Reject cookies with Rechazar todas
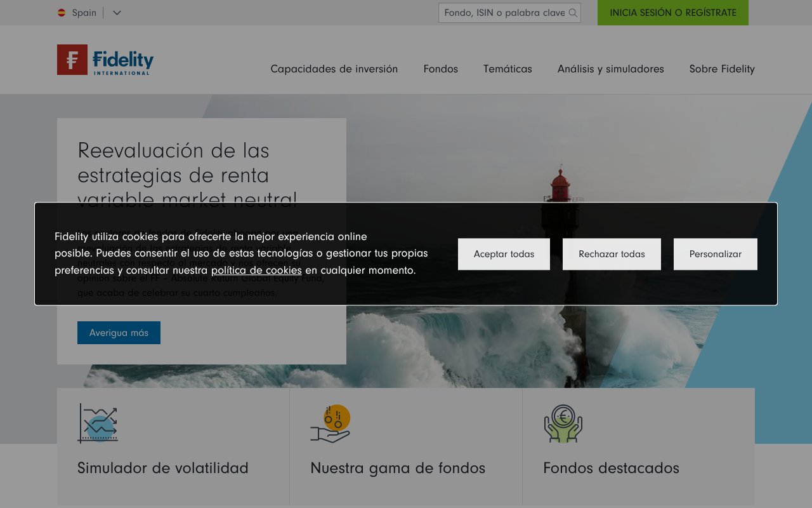The height and width of the screenshot is (508, 812). click(612, 253)
